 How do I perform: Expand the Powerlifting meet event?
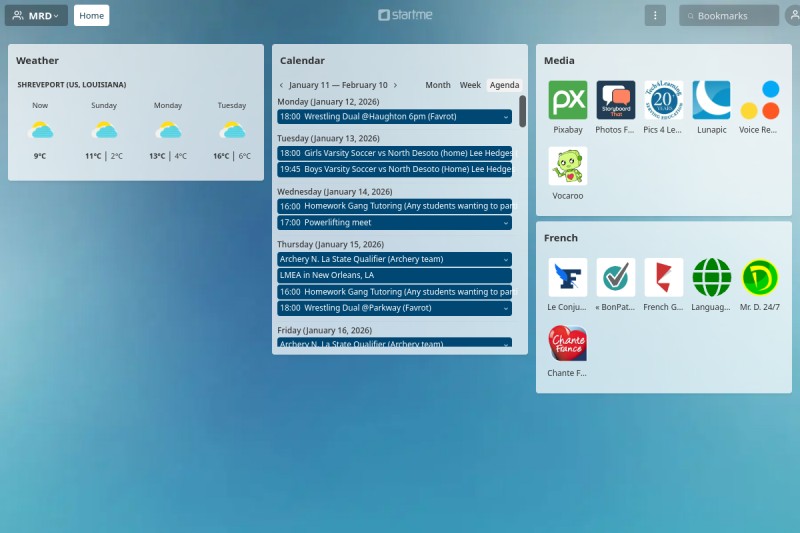(506, 223)
